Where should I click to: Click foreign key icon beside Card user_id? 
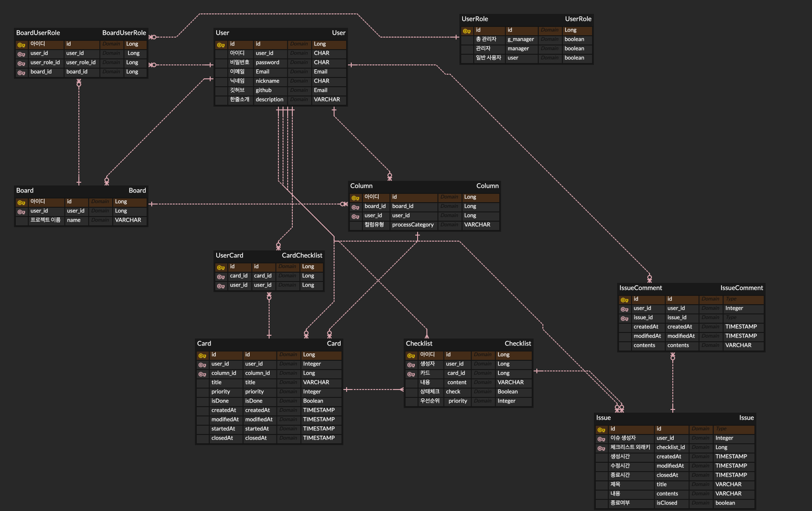(x=202, y=365)
